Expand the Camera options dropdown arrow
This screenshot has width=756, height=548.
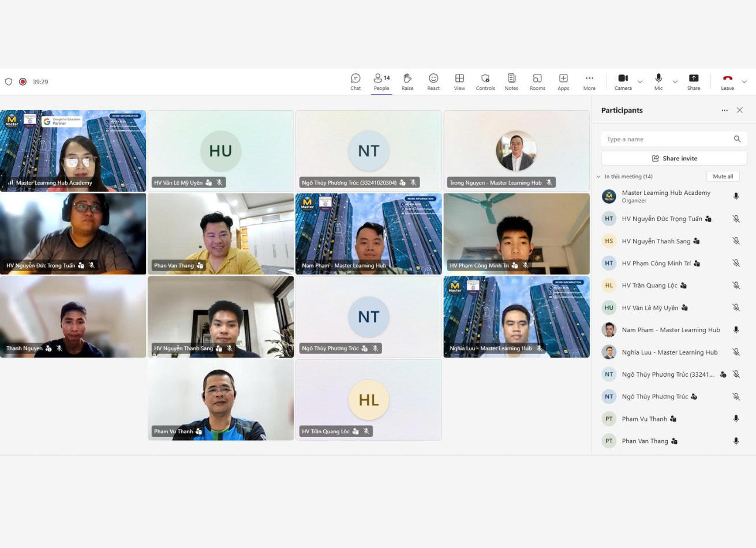[x=640, y=82]
